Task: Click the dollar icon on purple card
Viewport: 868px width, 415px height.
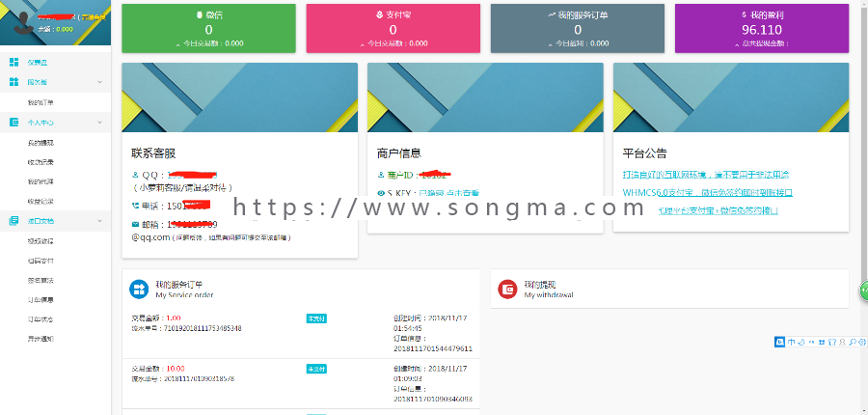Action: pos(744,15)
